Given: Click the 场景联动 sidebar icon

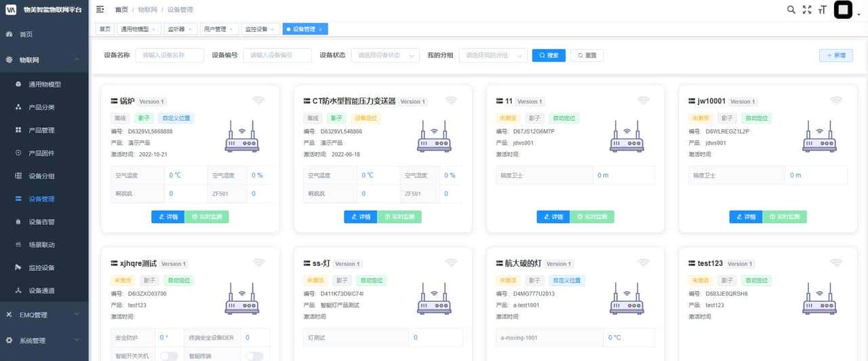Looking at the screenshot, I should coord(18,244).
